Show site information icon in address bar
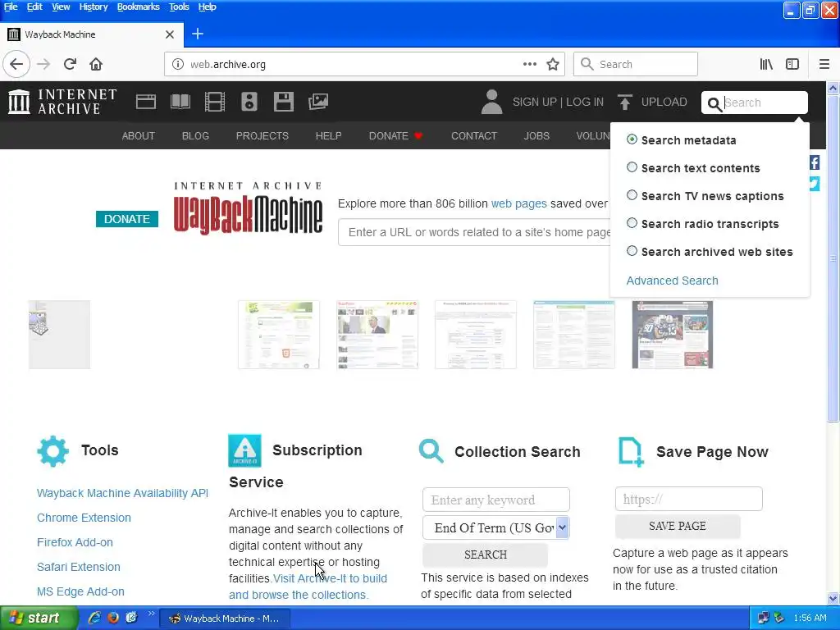Viewport: 840px width, 630px height. (178, 64)
